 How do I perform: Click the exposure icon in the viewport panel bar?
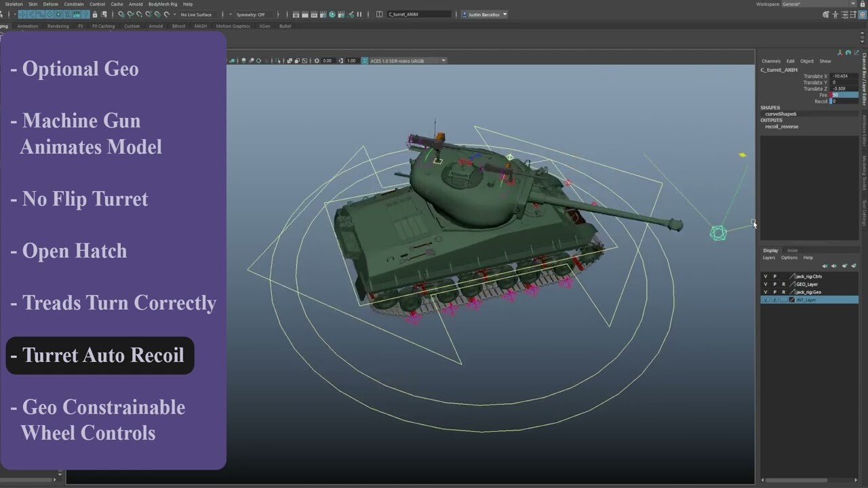(315, 60)
